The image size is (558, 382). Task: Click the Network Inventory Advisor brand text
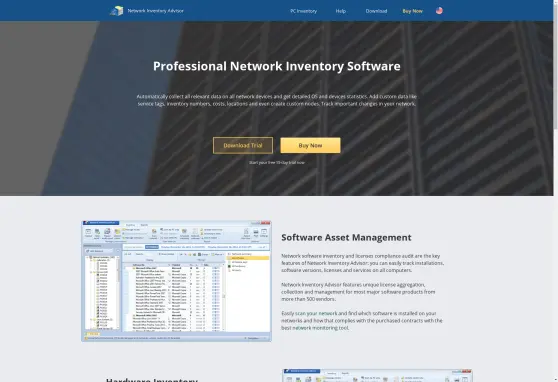[x=156, y=11]
